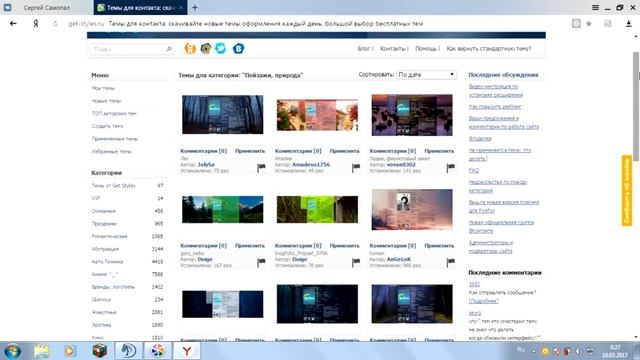Open File Explorer on the taskbar
Viewport: 640px width, 360px height.
click(41, 351)
